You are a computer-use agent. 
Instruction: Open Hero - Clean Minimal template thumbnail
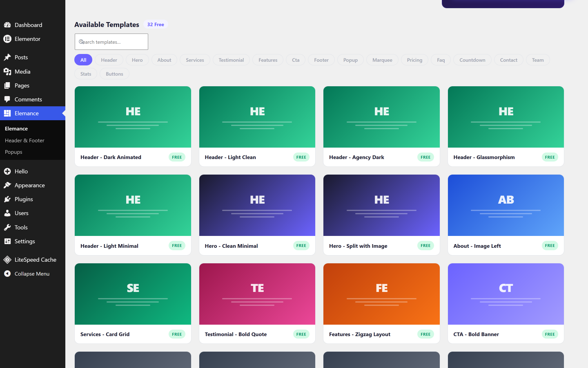(x=257, y=205)
